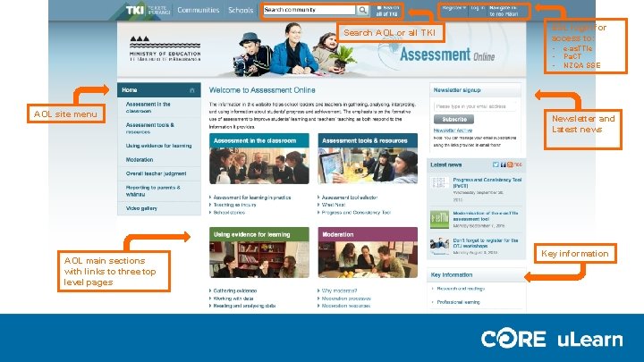This screenshot has height=362, width=644.
Task: Open Assessment tools & resources section photo
Action: (368, 166)
